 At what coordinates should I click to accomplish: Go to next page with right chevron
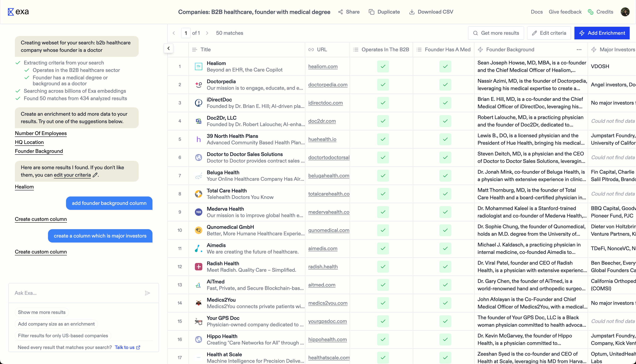[207, 33]
